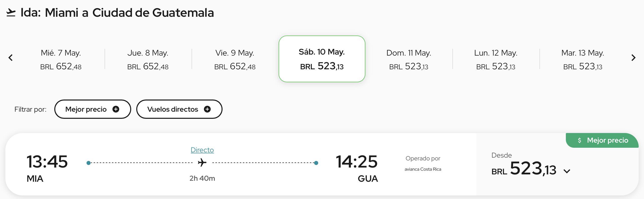This screenshot has height=199, width=644.
Task: Choose Dom. 11 May. date
Action: point(409,59)
